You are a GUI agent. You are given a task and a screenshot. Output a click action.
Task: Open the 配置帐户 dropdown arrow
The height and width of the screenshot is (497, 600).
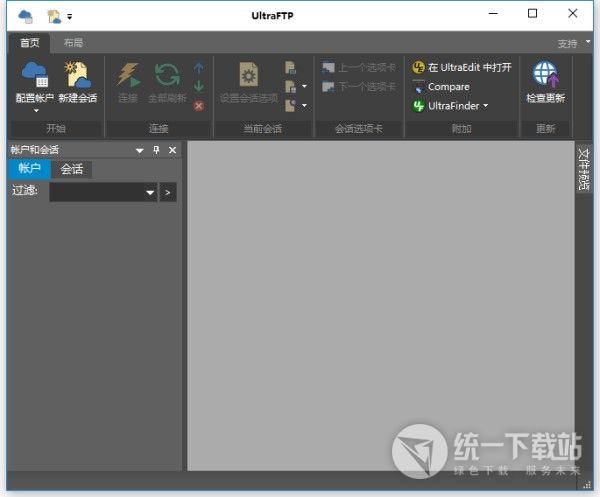36,111
